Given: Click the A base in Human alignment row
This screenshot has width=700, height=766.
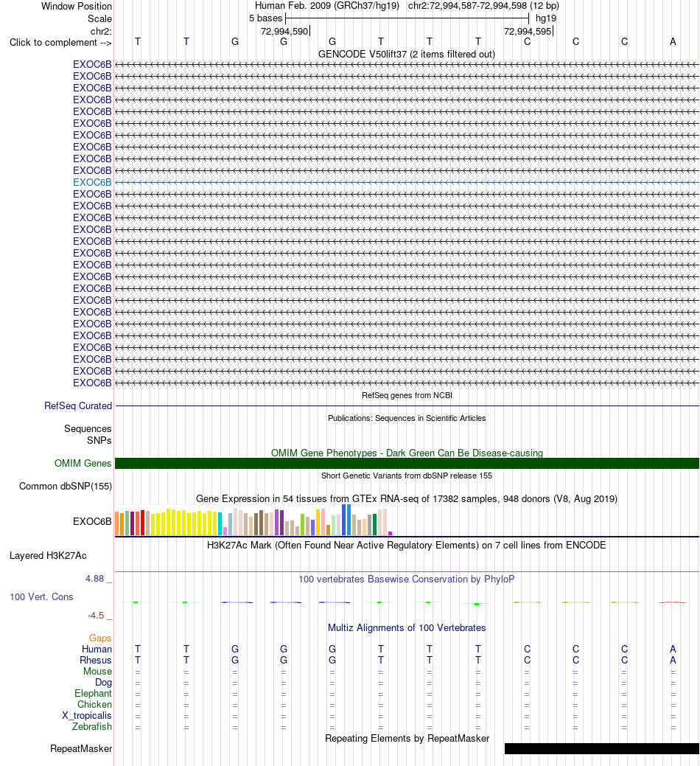Looking at the screenshot, I should [673, 649].
